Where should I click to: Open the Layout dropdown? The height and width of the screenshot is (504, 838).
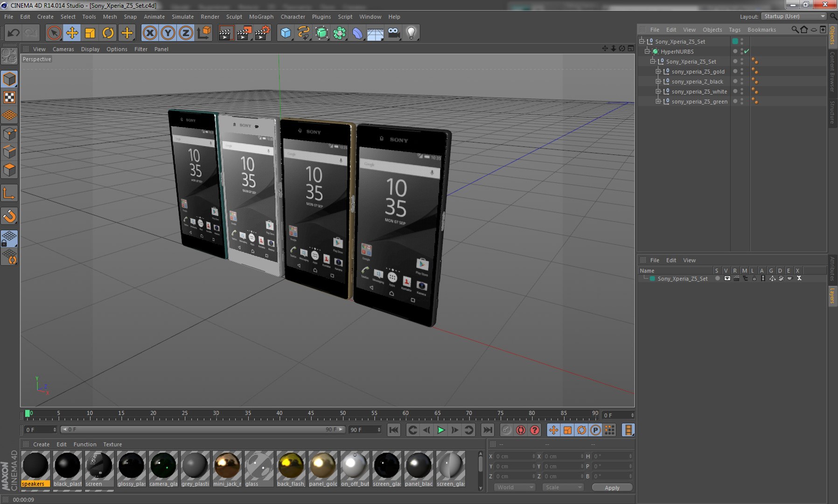[794, 16]
